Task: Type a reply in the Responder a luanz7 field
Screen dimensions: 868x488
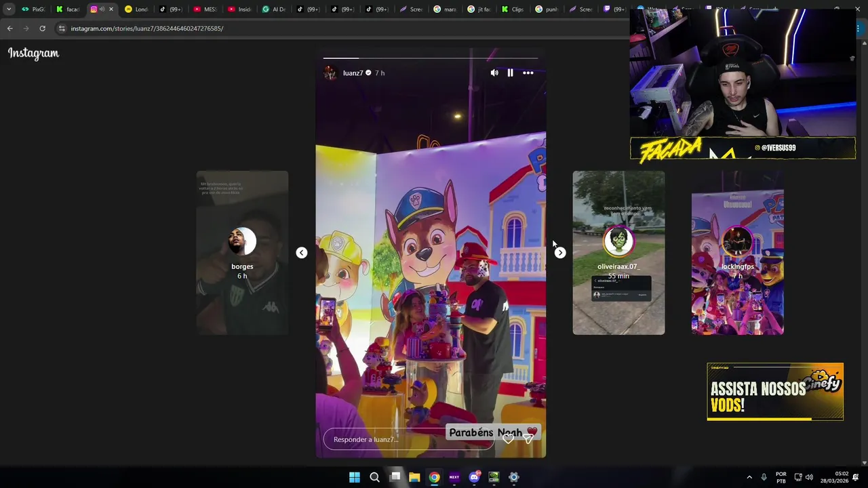Action: tap(409, 439)
